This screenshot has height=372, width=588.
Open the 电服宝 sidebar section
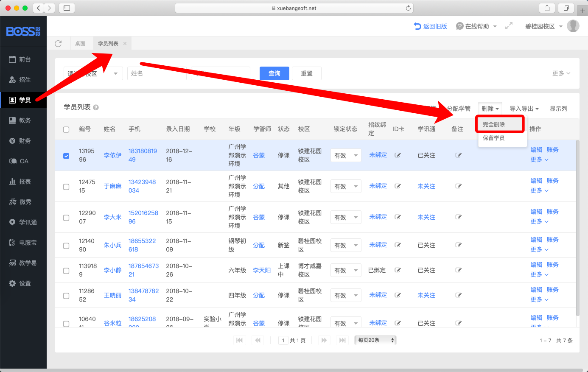tap(23, 243)
